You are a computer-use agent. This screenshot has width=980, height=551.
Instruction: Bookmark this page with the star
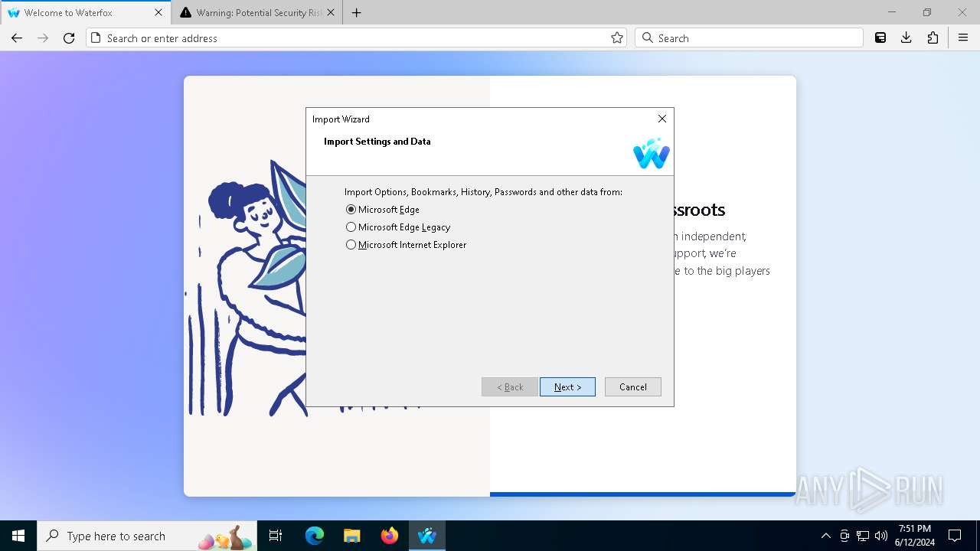[x=617, y=38]
